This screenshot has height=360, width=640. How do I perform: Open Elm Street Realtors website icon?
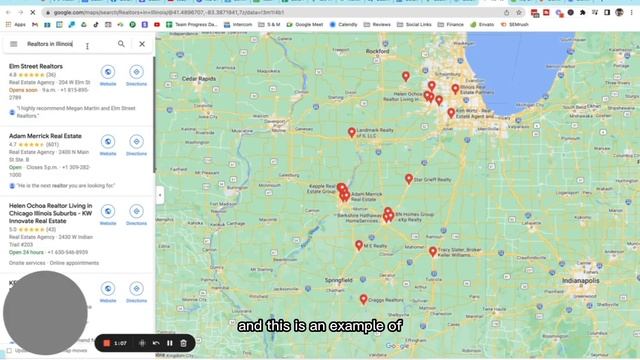pos(108,72)
